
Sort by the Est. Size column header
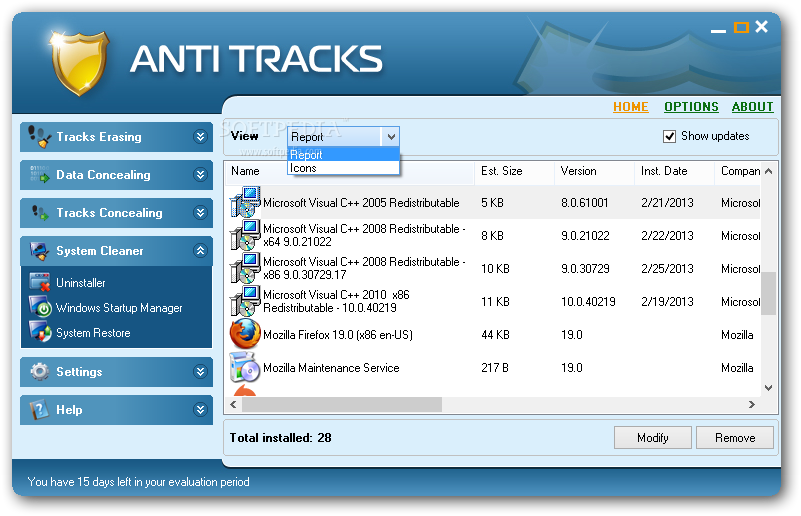tap(514, 171)
